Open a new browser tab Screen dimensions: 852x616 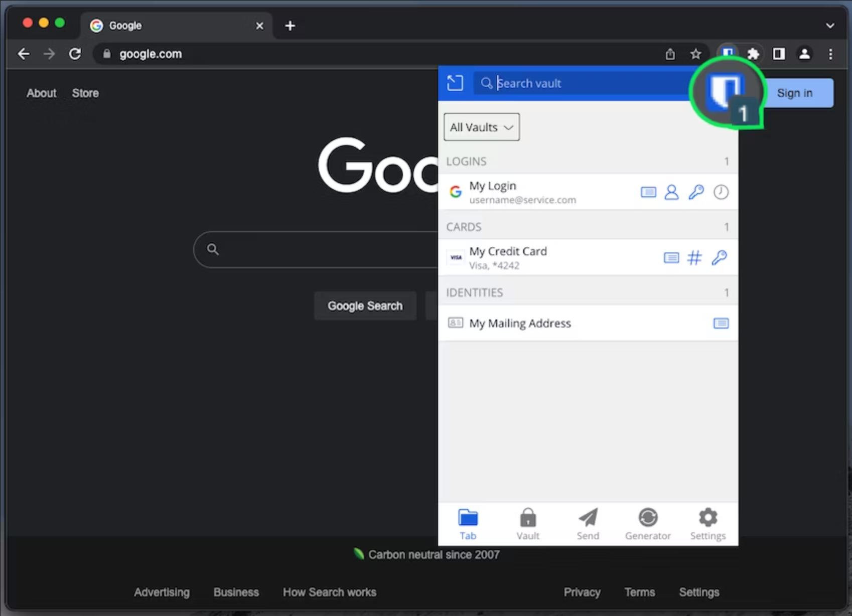click(x=290, y=26)
